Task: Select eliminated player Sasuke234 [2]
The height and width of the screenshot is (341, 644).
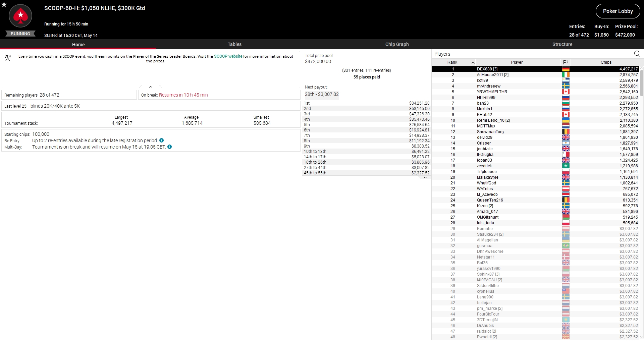Action: [536, 234]
